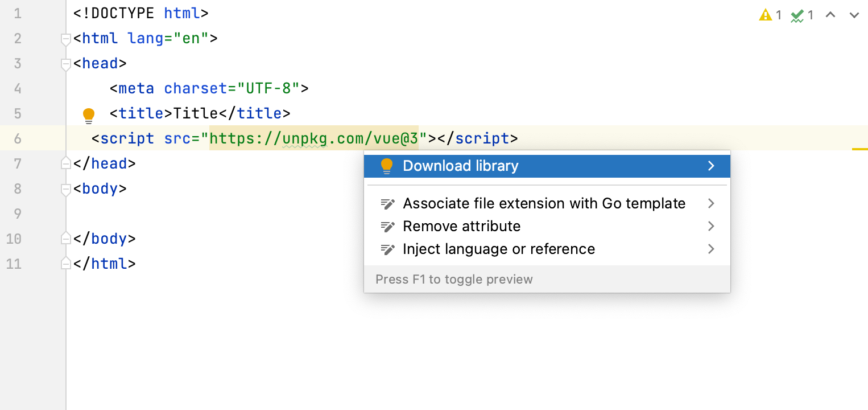
Task: Select the next-problem down arrow icon
Action: point(854,15)
